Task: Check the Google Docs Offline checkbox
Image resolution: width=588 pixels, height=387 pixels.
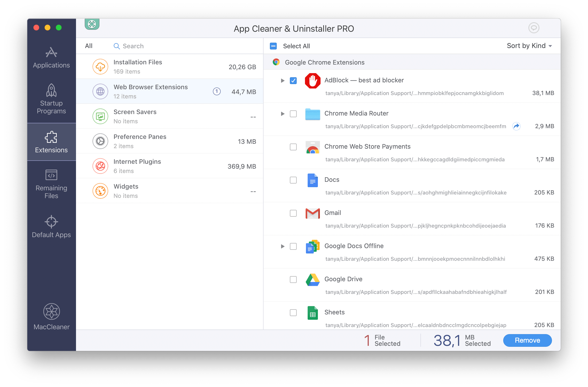Action: click(293, 246)
